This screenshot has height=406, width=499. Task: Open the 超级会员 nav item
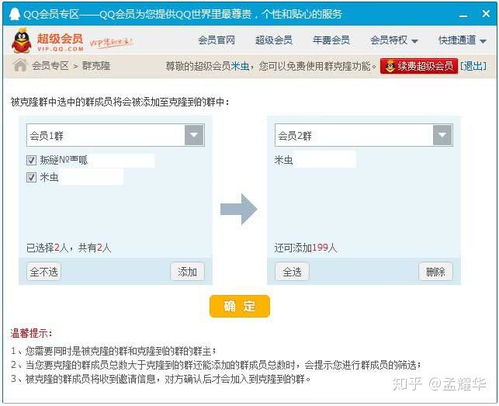click(274, 40)
